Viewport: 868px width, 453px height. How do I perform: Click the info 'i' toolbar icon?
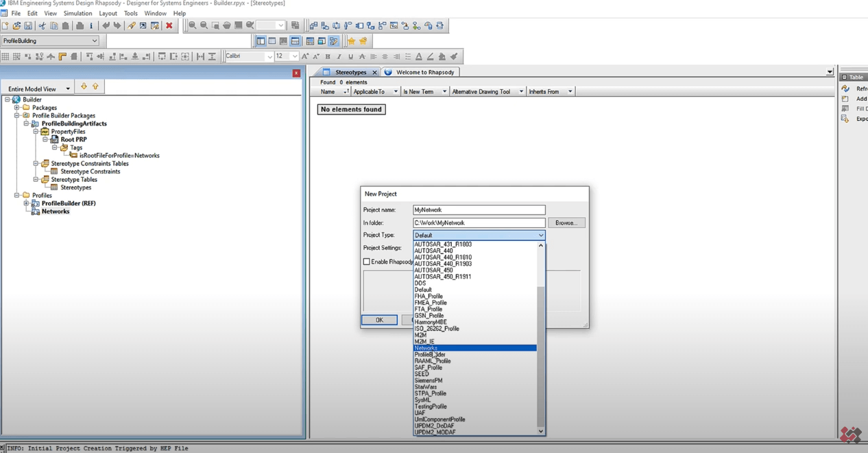[91, 25]
